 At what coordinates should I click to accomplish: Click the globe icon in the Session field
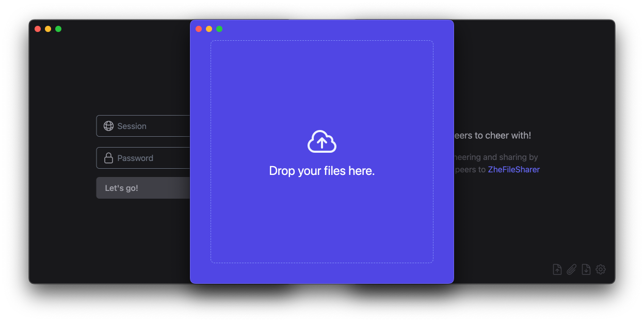pyautogui.click(x=108, y=126)
